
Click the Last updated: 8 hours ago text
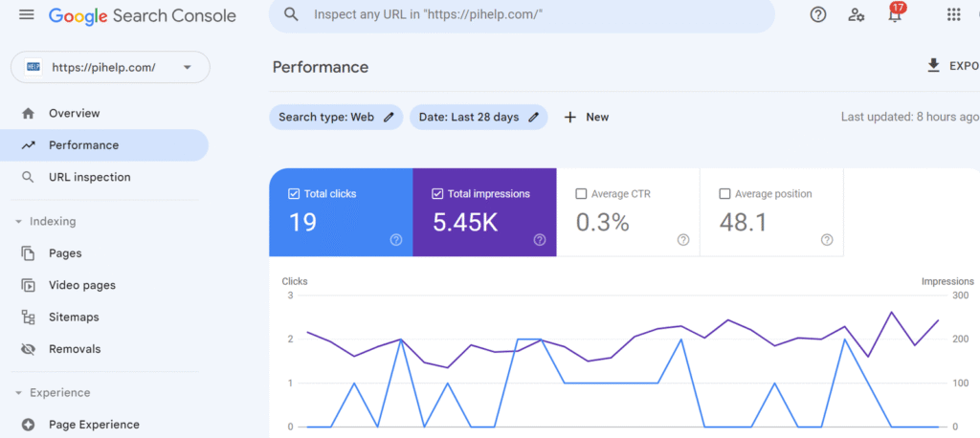910,117
